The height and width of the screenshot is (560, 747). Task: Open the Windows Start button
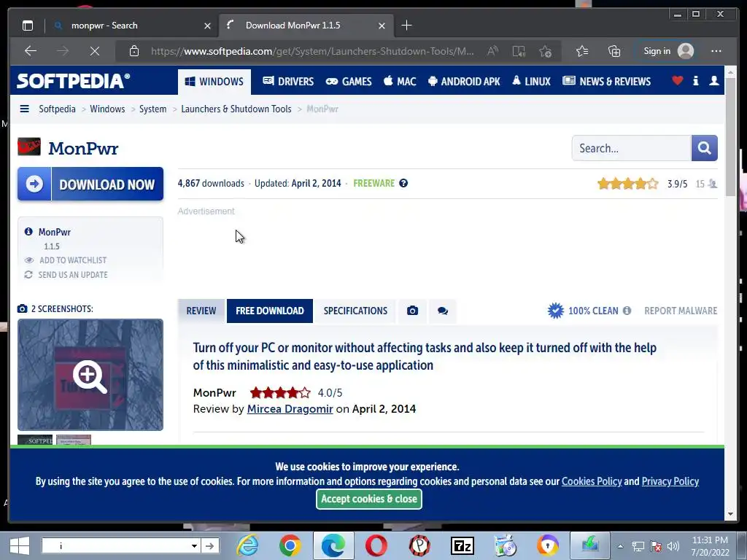19,545
